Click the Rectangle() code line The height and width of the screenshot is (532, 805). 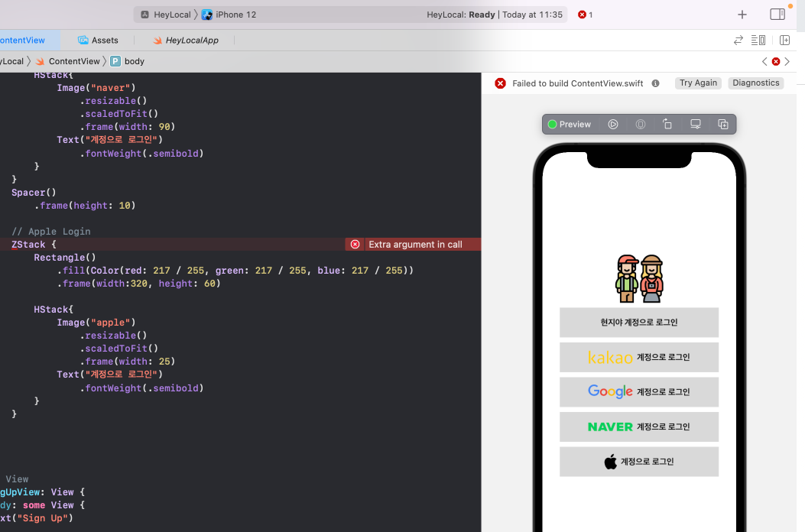pos(65,258)
